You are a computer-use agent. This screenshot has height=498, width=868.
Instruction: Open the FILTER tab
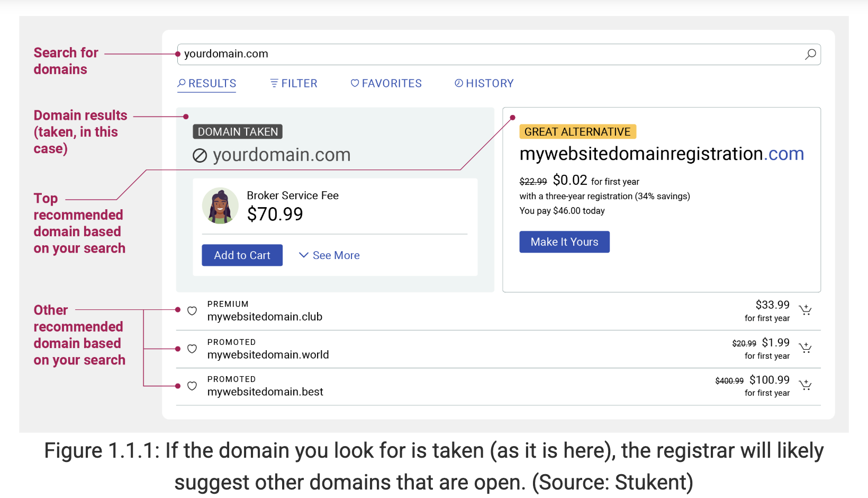click(x=294, y=83)
